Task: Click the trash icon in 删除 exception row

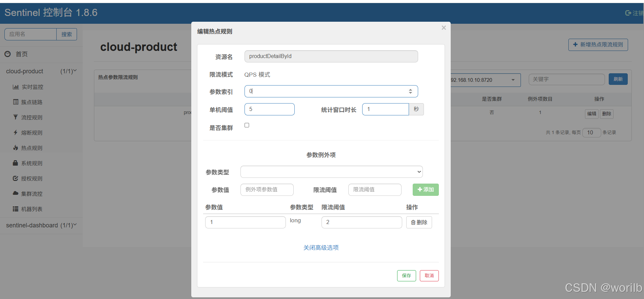Action: [x=413, y=222]
